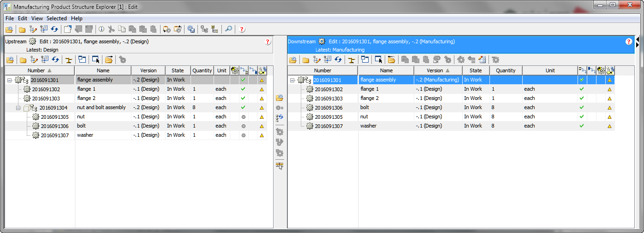This screenshot has width=644, height=233.
Task: Click the Information icon in the main toolbar
Action: [101, 29]
